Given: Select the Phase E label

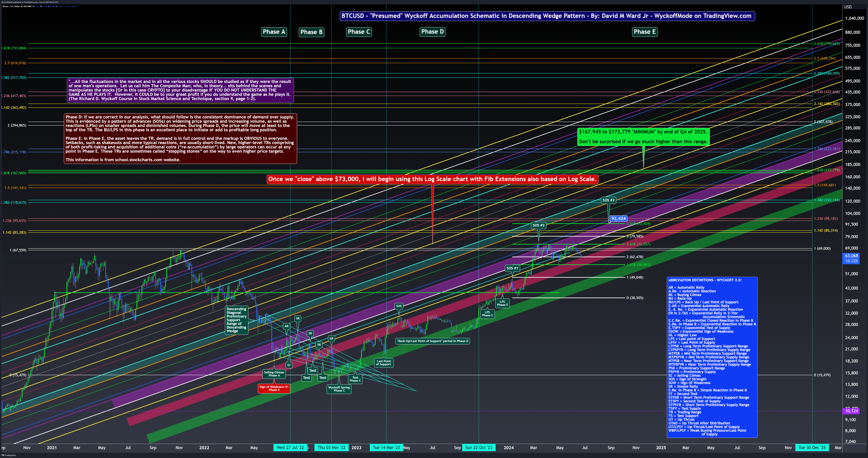Looking at the screenshot, I should 645,32.
